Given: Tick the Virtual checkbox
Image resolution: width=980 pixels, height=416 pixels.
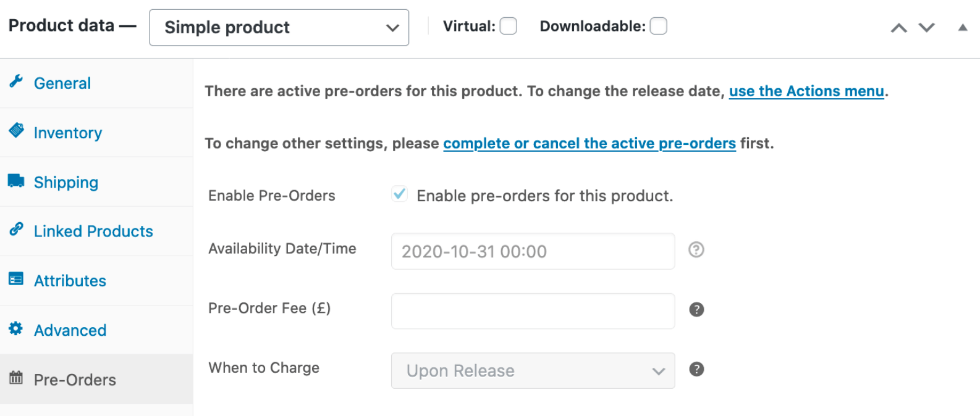Looking at the screenshot, I should click(x=509, y=27).
